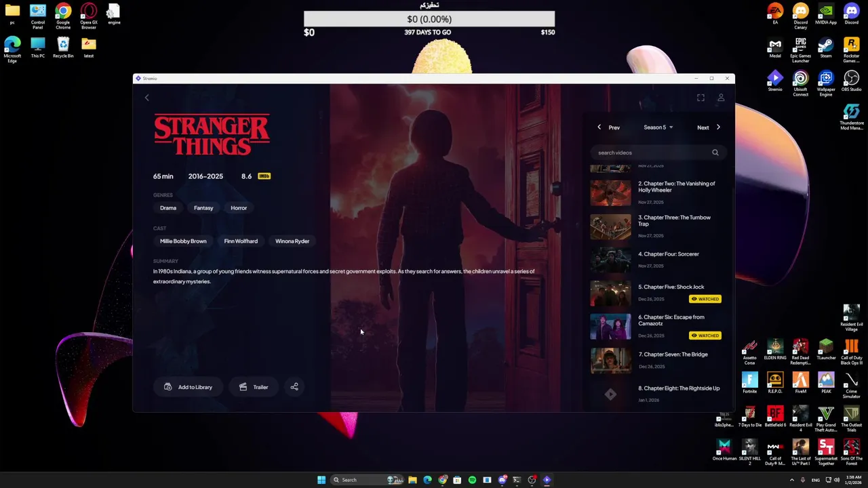Open cast member Winona Ryder

[x=292, y=241]
